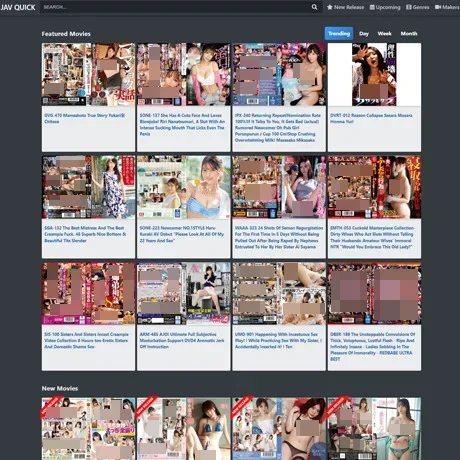Screen dimensions: 460x460
Task: Open the DVRT-012 title link
Action: click(x=371, y=118)
